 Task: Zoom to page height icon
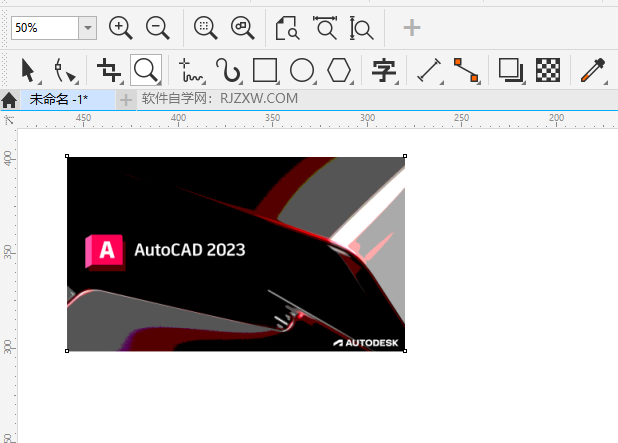(x=361, y=28)
